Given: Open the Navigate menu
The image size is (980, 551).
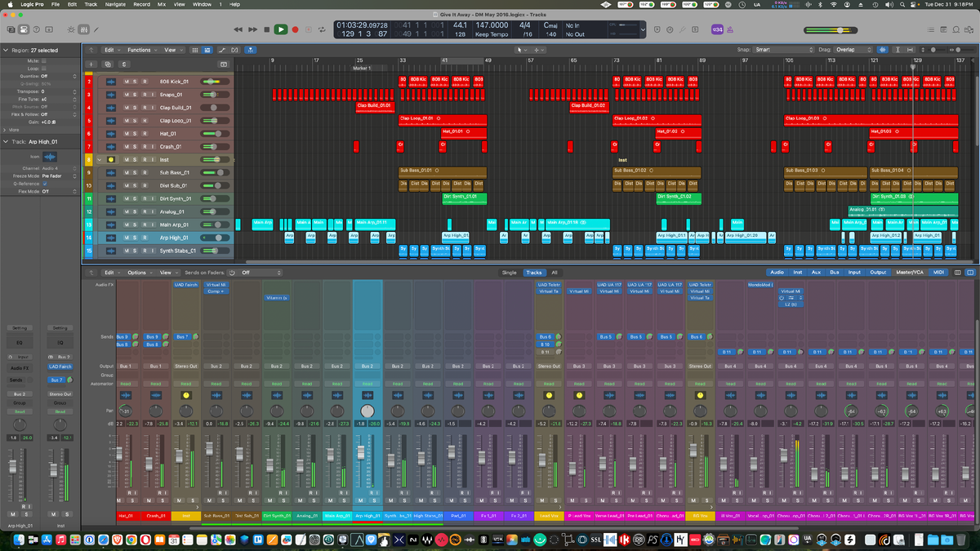Looking at the screenshot, I should [115, 4].
